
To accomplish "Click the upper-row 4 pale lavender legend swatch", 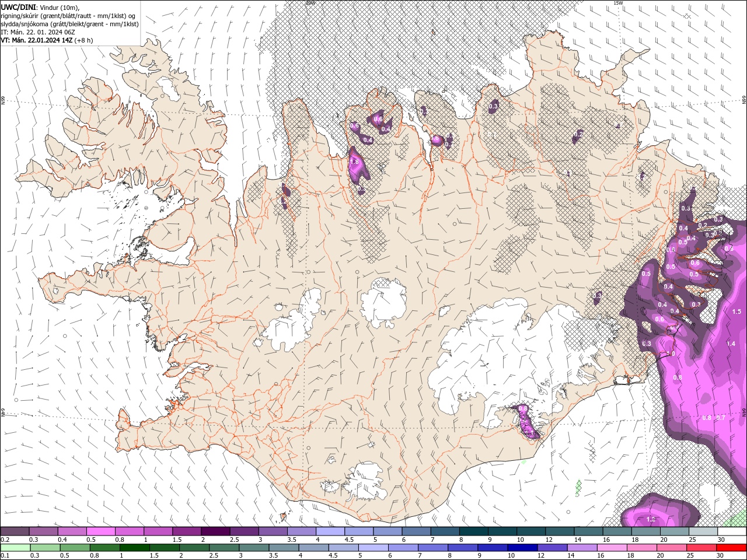I will coord(330,531).
